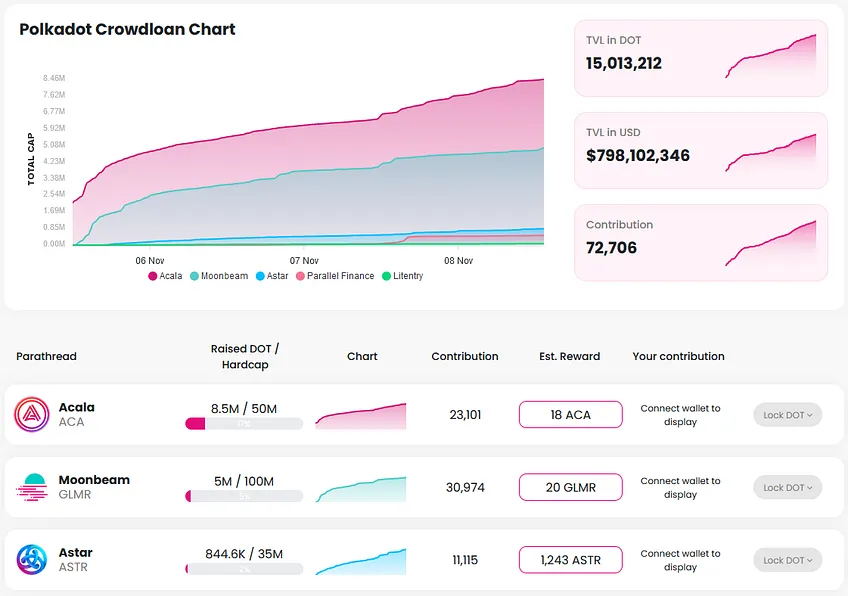Viewport: 848px width, 596px height.
Task: Click the 1,243 ASTR reward button
Action: 571,560
